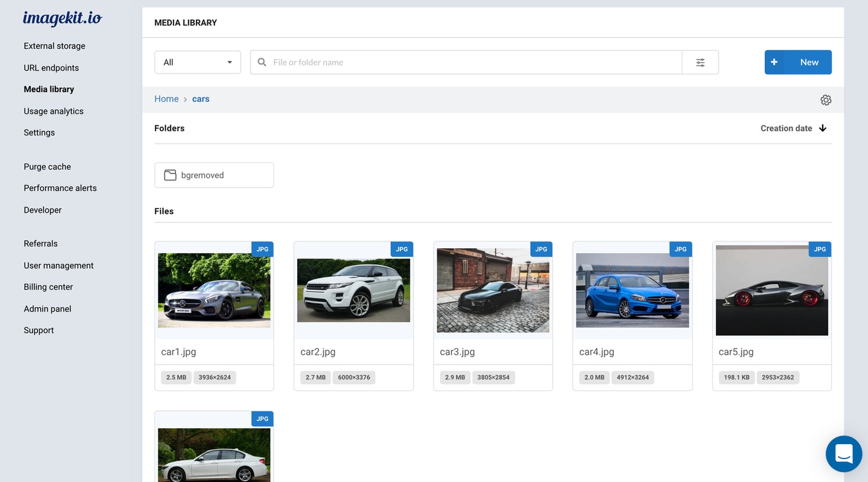Image resolution: width=868 pixels, height=482 pixels.
Task: Go to Purge cache
Action: tap(47, 166)
